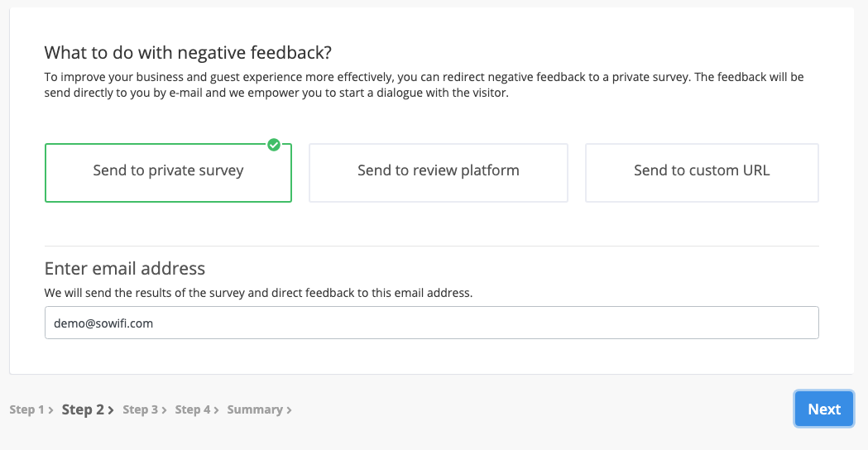Pick the Send to custom URL option

pyautogui.click(x=702, y=173)
